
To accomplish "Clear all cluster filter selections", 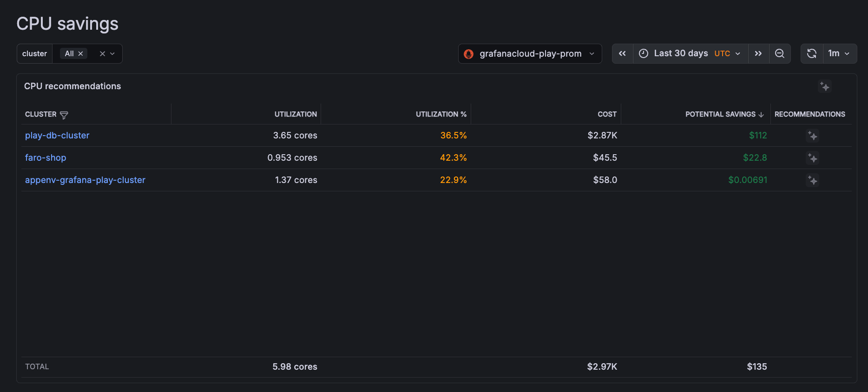I will pyautogui.click(x=102, y=54).
